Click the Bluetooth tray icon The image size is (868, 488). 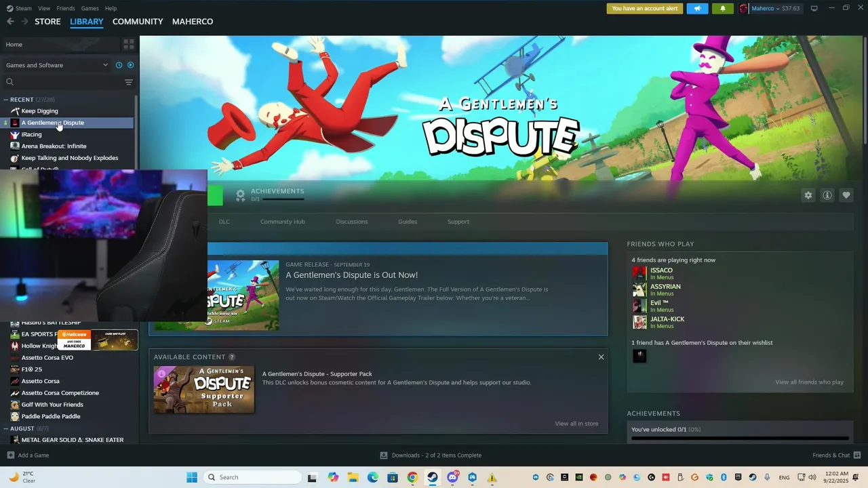(x=724, y=477)
